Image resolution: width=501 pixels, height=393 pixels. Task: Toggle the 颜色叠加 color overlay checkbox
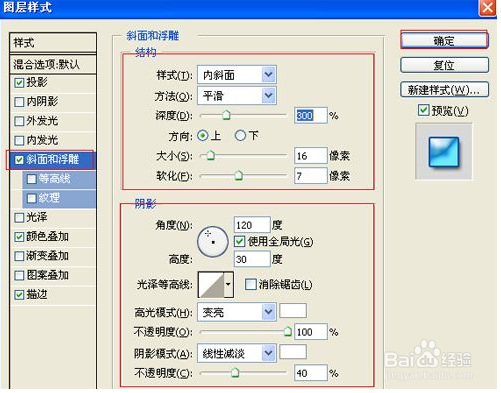tap(19, 237)
